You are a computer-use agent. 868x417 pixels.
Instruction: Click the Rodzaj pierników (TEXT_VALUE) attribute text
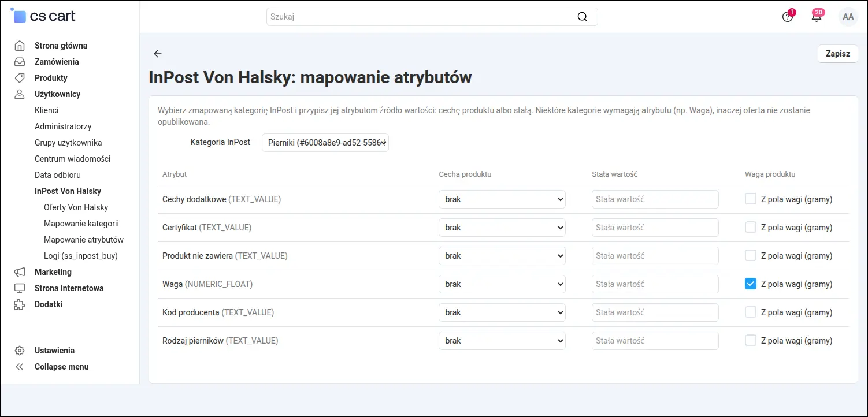tap(220, 341)
